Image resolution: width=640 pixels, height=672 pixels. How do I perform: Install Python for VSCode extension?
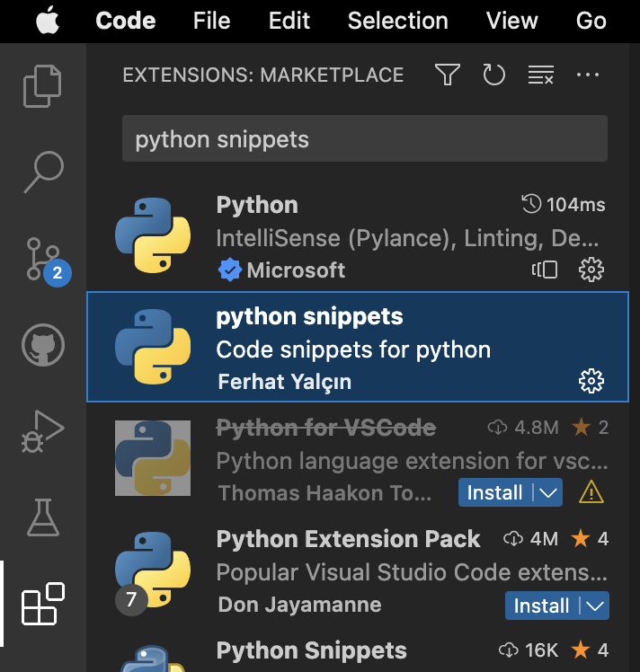pos(495,492)
